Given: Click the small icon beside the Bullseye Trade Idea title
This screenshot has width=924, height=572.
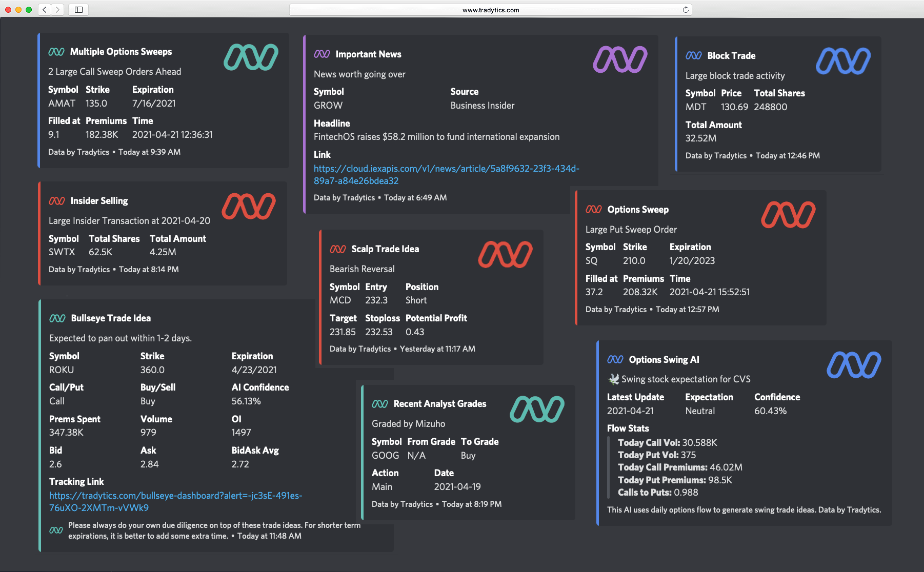Looking at the screenshot, I should click(57, 318).
